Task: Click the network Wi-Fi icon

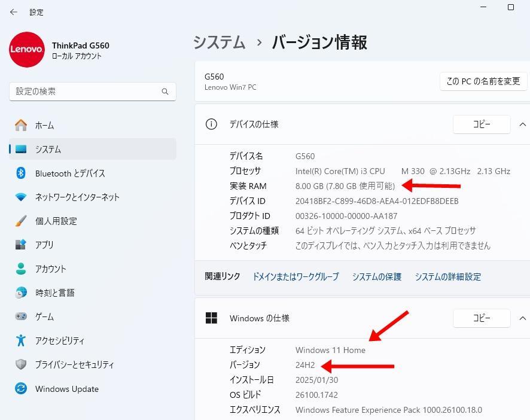Action: [21, 197]
